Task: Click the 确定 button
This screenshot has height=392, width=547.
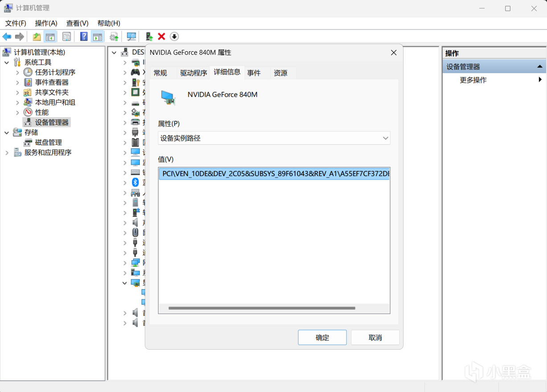Action: [322, 337]
